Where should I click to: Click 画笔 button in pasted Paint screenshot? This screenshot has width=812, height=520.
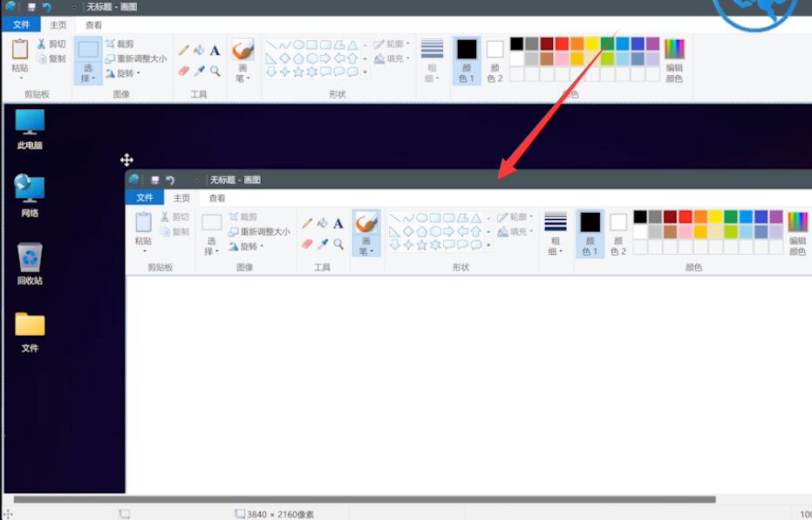[x=366, y=233]
